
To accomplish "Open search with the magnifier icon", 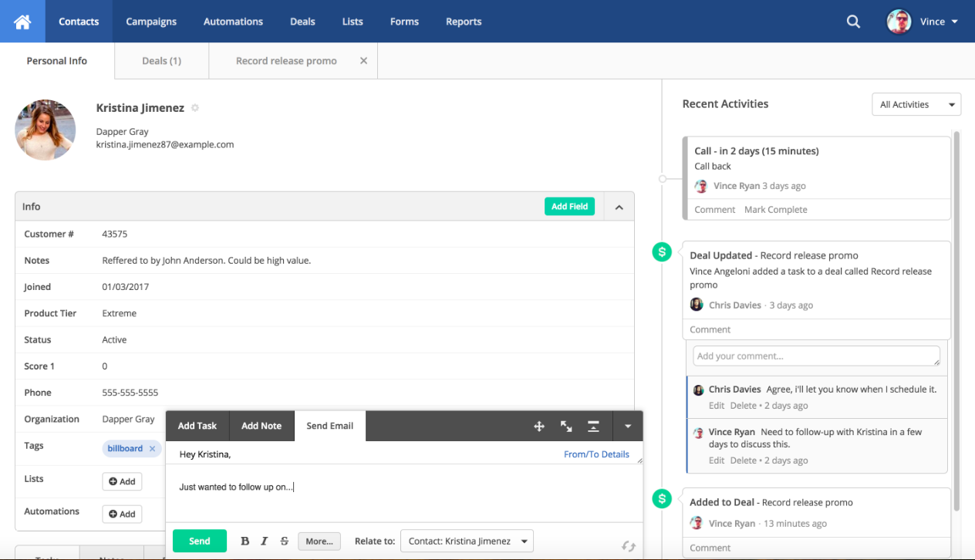I will point(853,22).
